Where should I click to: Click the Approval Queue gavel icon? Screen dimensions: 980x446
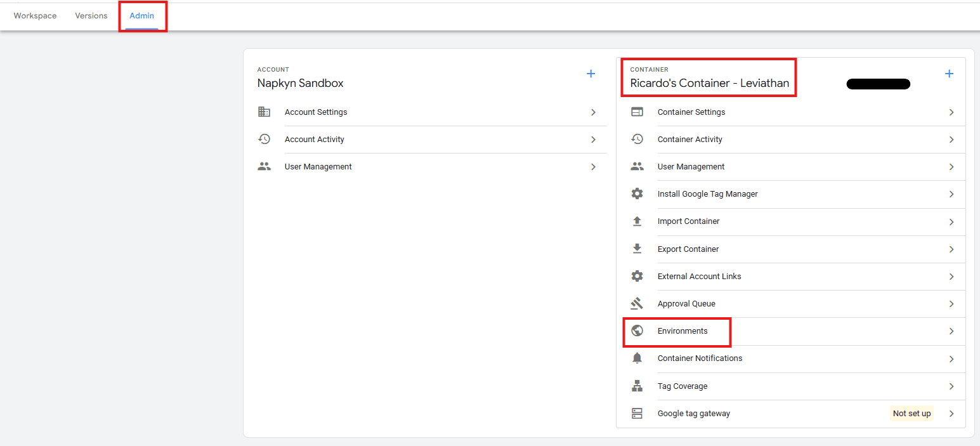click(637, 303)
